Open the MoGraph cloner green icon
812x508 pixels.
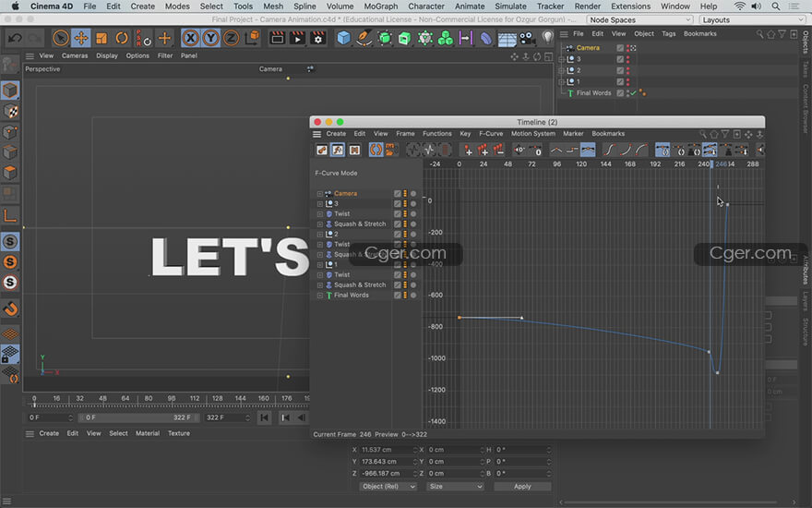[446, 39]
